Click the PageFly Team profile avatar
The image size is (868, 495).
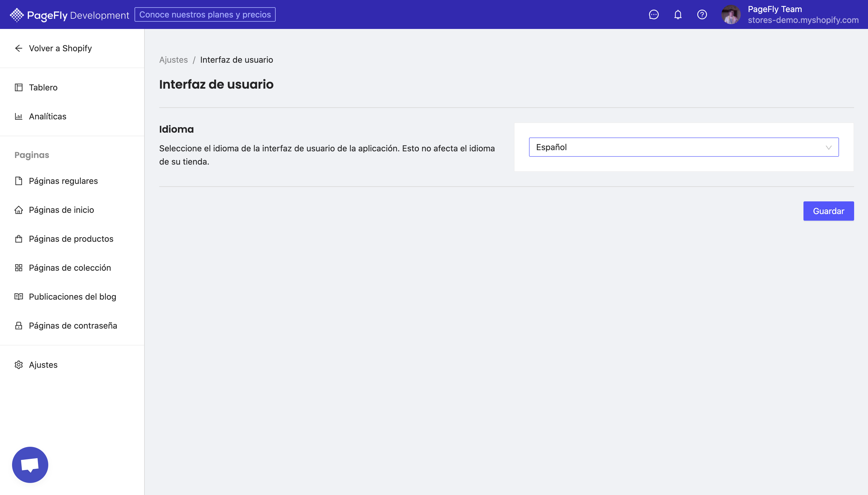pyautogui.click(x=731, y=14)
